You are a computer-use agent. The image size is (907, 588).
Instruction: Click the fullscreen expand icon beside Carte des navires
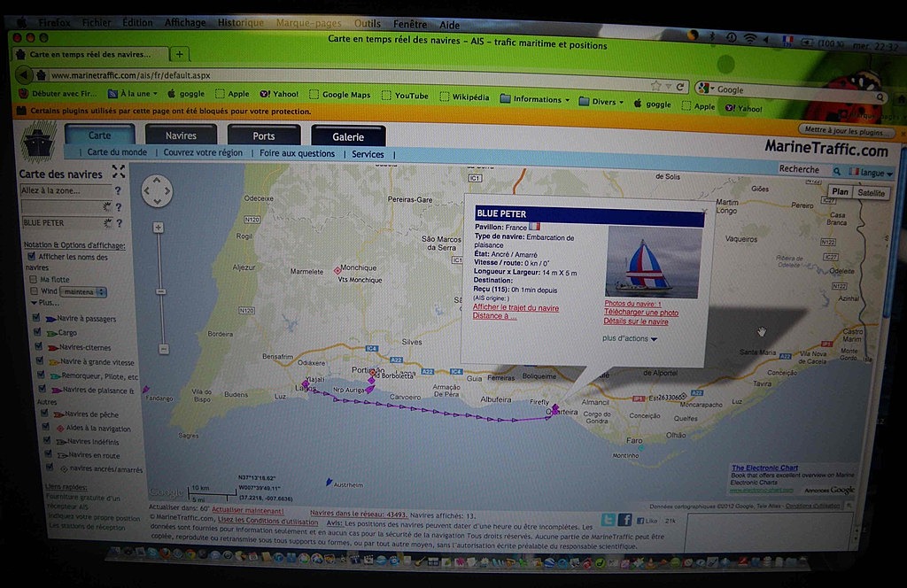(x=119, y=172)
